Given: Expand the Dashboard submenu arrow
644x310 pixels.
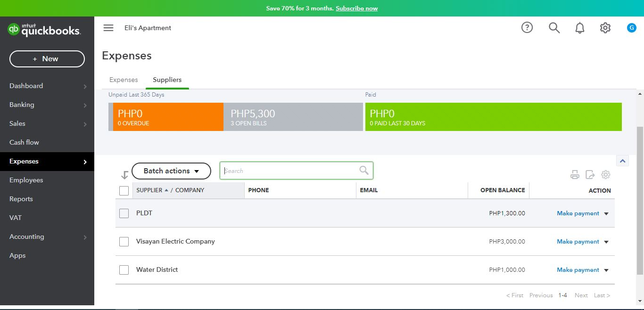Looking at the screenshot, I should [85, 86].
